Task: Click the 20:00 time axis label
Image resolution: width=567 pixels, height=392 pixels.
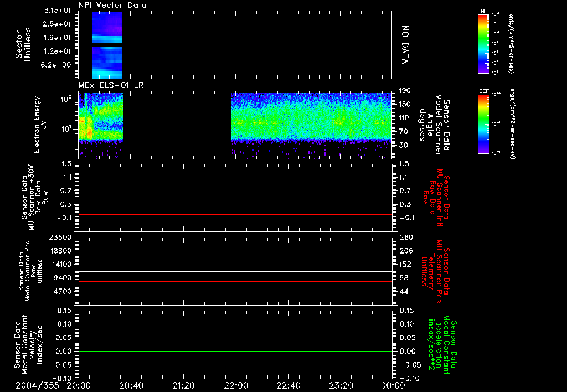Action: click(x=79, y=385)
